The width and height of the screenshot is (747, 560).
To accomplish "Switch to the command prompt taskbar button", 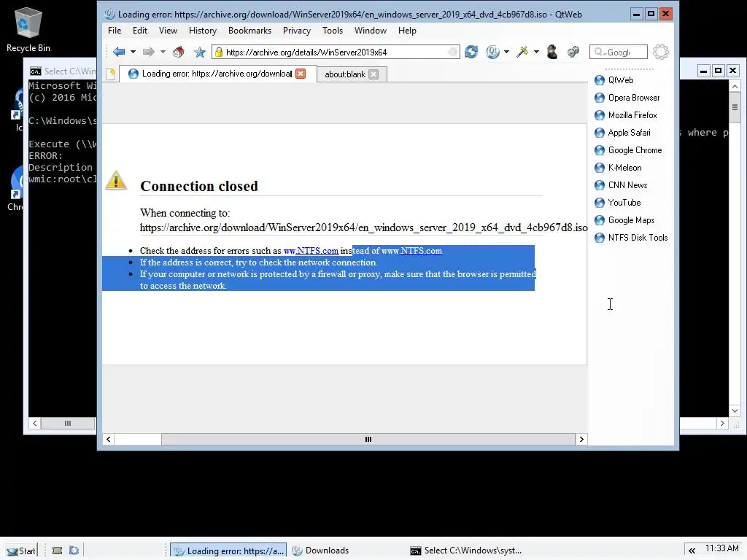I will 466,551.
